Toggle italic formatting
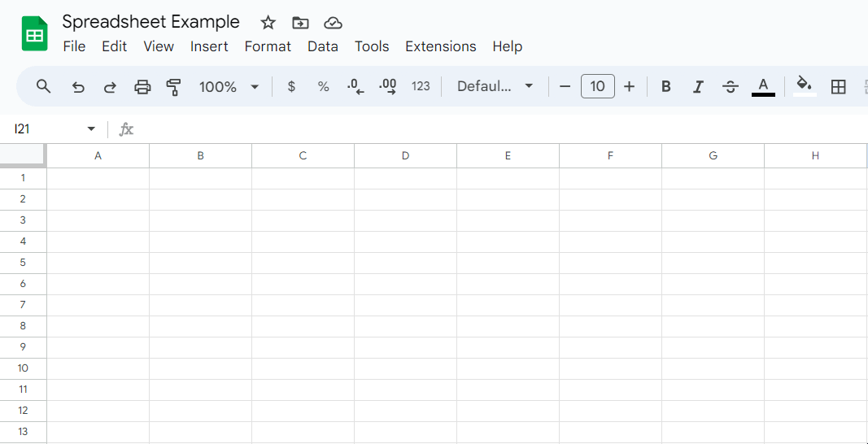868x444 pixels. (x=698, y=87)
